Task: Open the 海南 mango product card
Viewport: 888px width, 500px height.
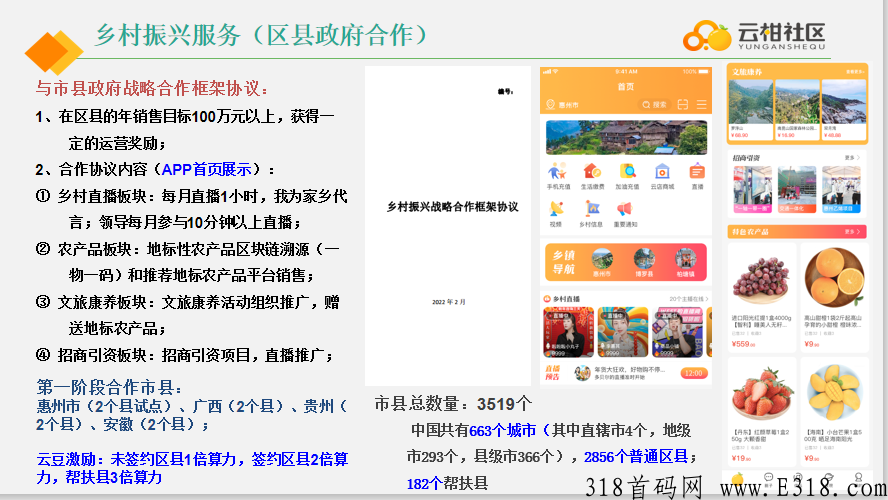Action: pyautogui.click(x=834, y=412)
